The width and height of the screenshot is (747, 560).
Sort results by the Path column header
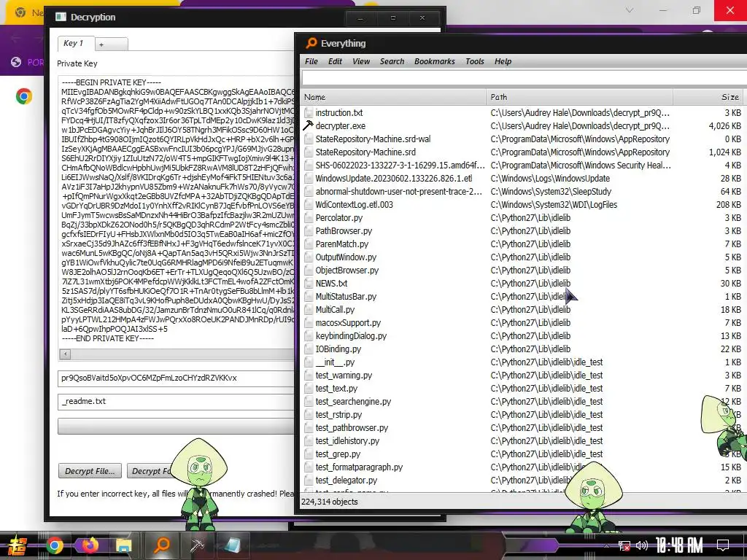[x=579, y=97]
